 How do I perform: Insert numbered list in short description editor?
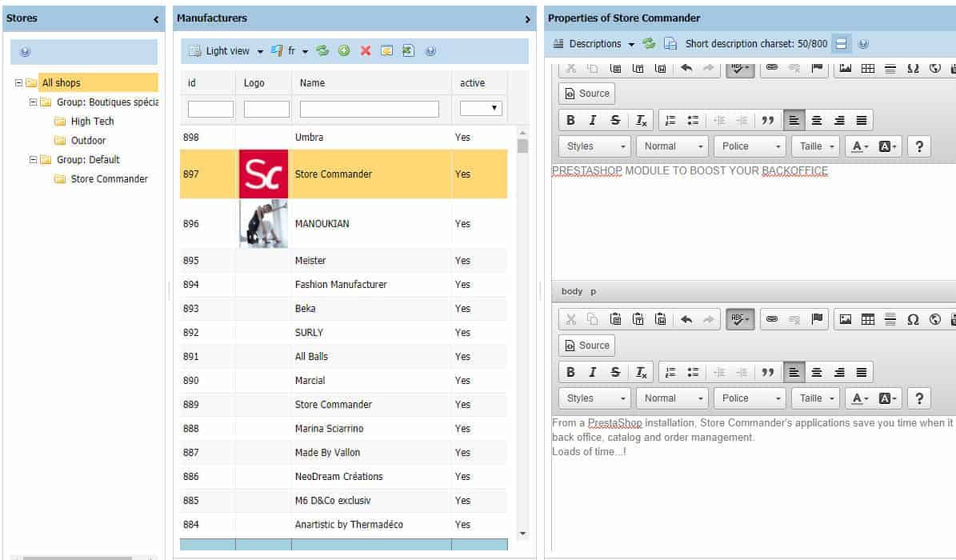pos(670,120)
